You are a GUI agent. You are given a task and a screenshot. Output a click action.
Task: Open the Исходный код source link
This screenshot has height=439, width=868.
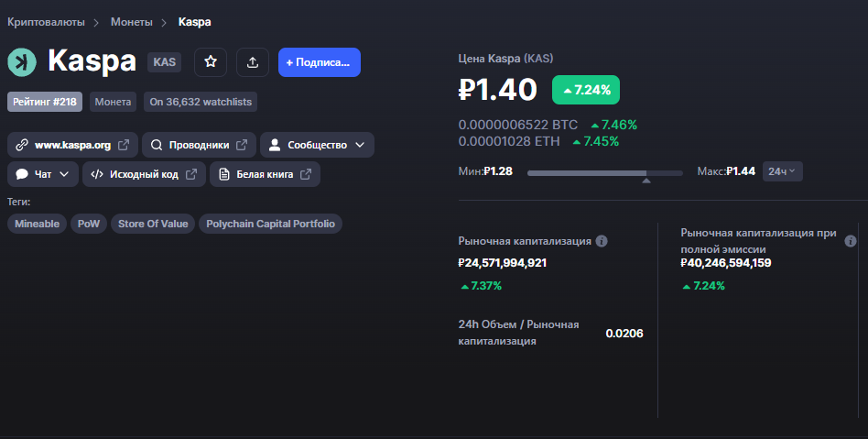pos(144,174)
